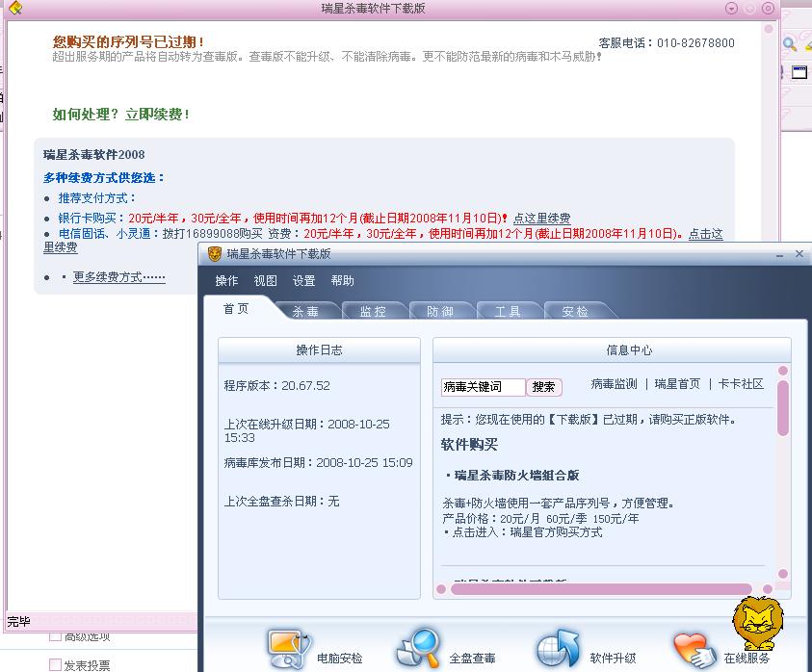
Task: Click 点这里续费 bank card link
Action: (x=541, y=219)
